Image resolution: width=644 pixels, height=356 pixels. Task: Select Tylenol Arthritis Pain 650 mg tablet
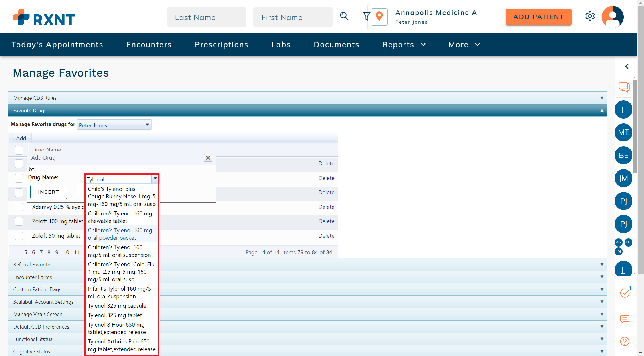click(x=121, y=345)
